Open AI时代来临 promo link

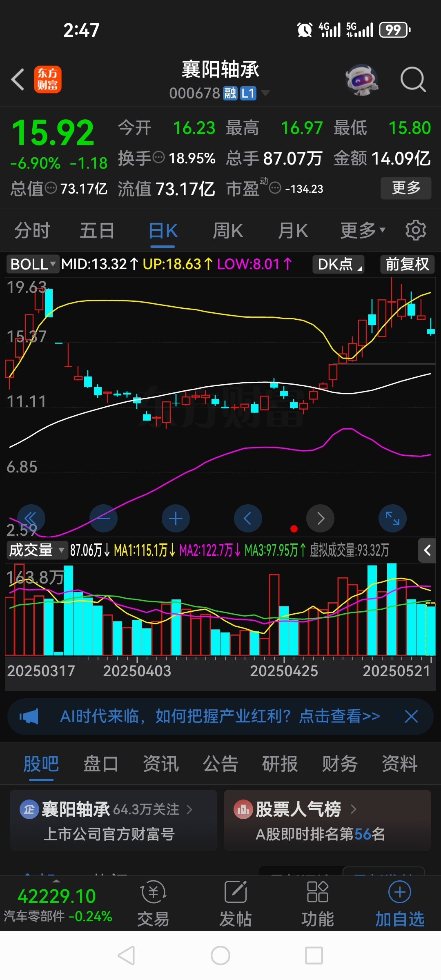tap(220, 716)
